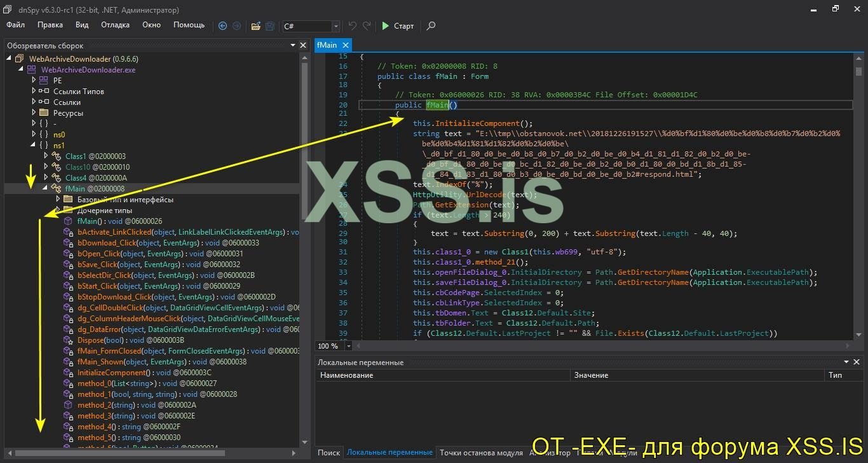The width and height of the screenshot is (868, 463).
Task: Expand the PE node
Action: point(34,81)
